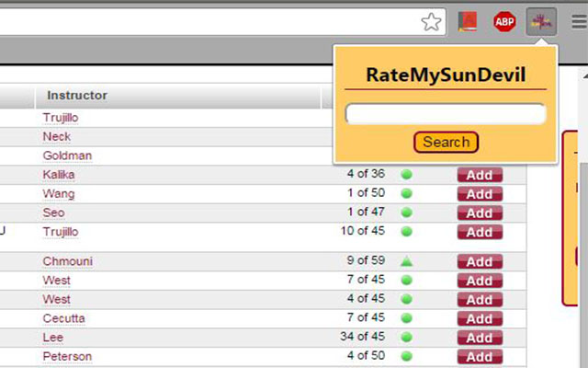Add the Wang class
The image size is (588, 368).
click(x=480, y=194)
